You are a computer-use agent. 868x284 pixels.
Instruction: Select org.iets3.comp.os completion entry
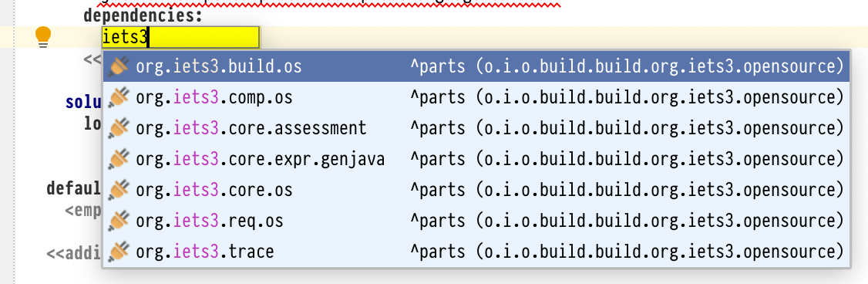click(476, 97)
